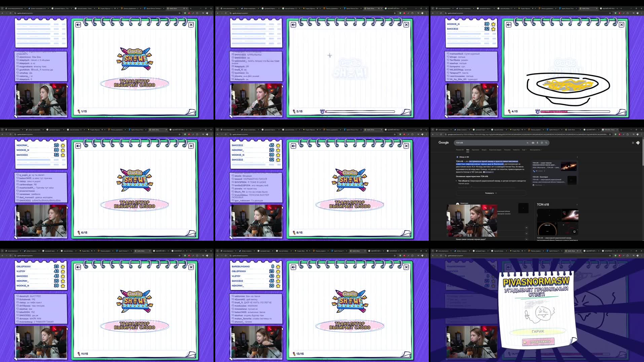Click the page reload icon in the browser toolbar
This screenshot has width=644, height=362.
tap(441, 134)
